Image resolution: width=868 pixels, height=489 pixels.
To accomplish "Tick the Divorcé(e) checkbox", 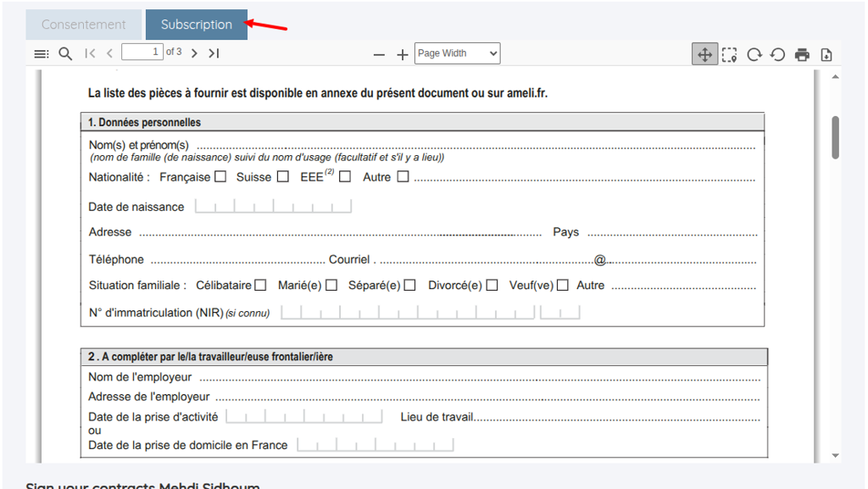I will click(x=492, y=285).
